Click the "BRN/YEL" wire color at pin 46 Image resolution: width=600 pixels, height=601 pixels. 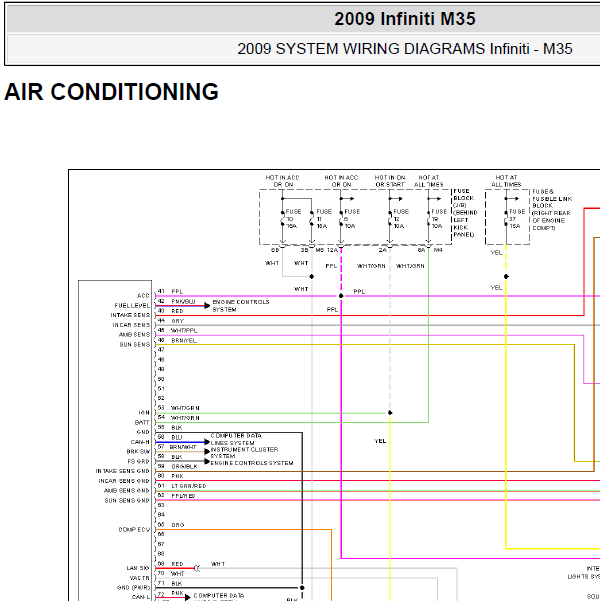point(184,340)
